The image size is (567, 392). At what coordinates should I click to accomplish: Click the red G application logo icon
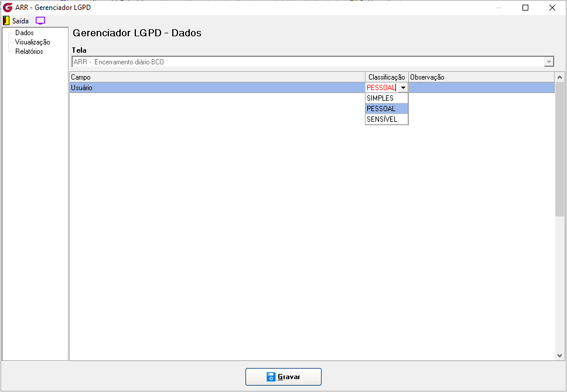pos(8,7)
